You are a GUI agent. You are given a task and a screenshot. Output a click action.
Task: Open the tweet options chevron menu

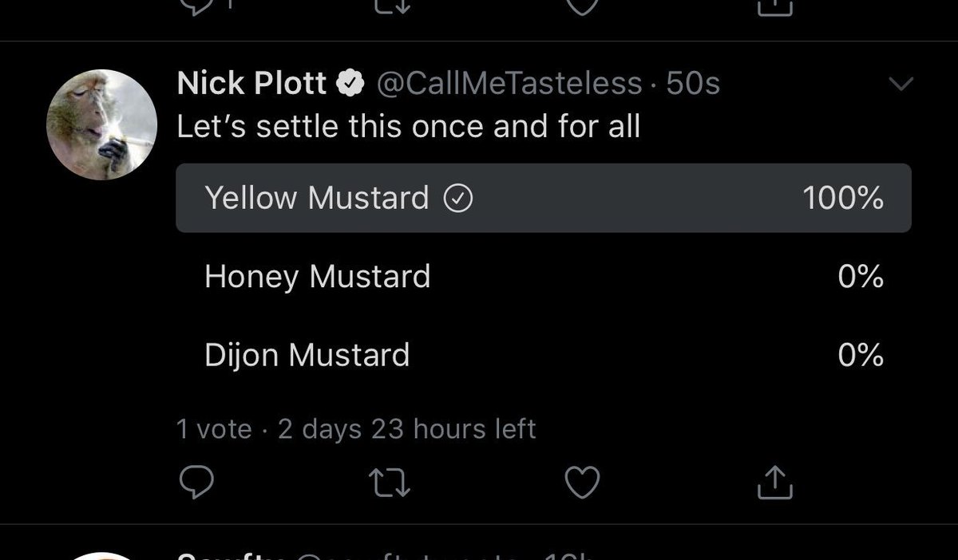pyautogui.click(x=901, y=84)
